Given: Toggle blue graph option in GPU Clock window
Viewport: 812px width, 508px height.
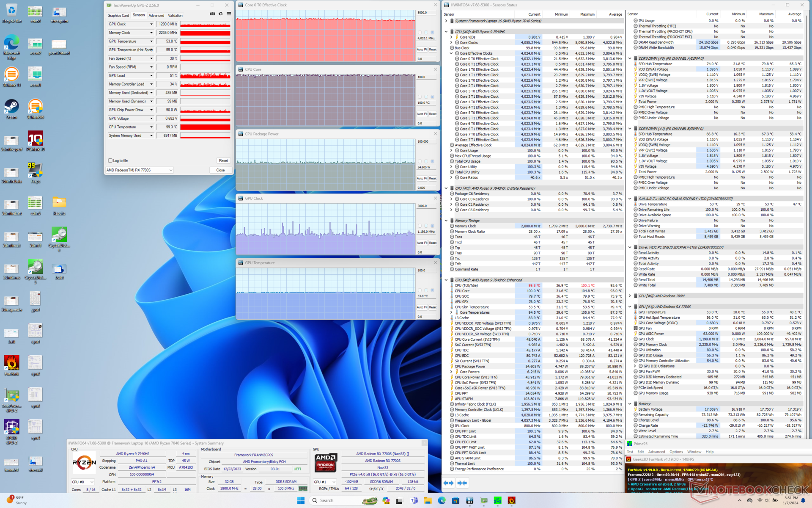Looking at the screenshot, I should pos(432,226).
